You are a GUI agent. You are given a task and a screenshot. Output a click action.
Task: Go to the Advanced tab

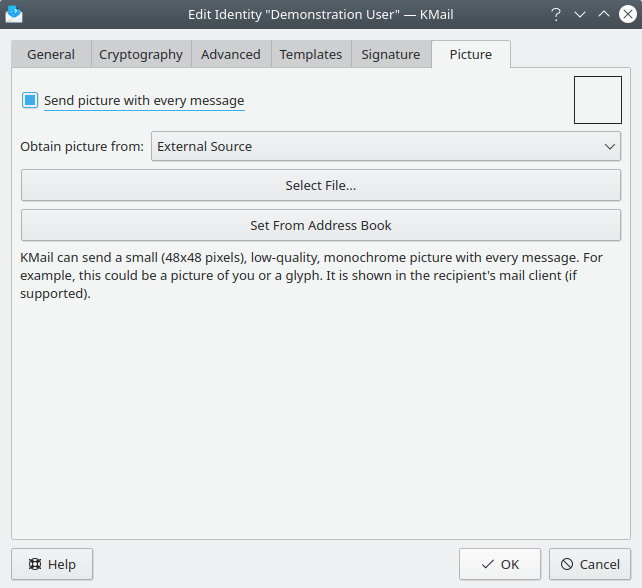point(230,55)
